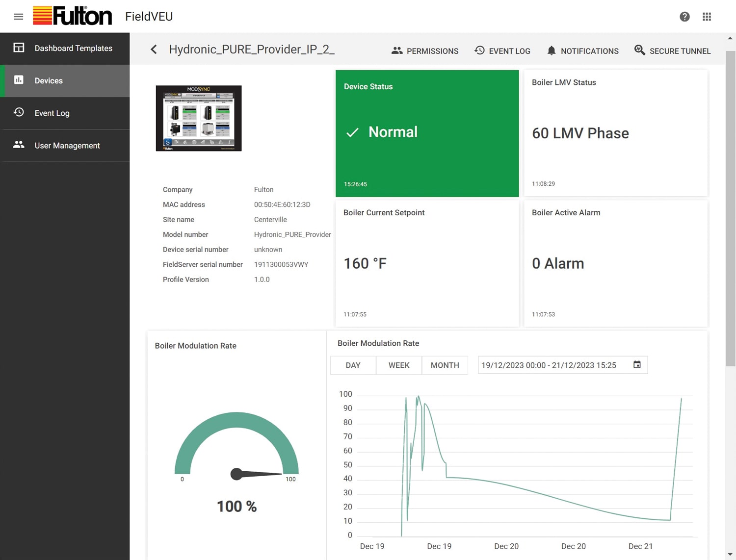Open the PERMISSIONS page

(x=425, y=51)
